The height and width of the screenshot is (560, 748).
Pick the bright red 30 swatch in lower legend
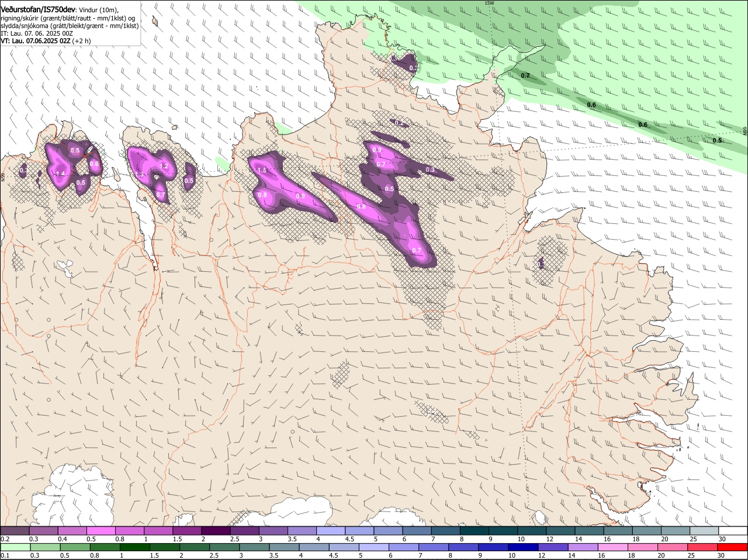pyautogui.click(x=731, y=547)
